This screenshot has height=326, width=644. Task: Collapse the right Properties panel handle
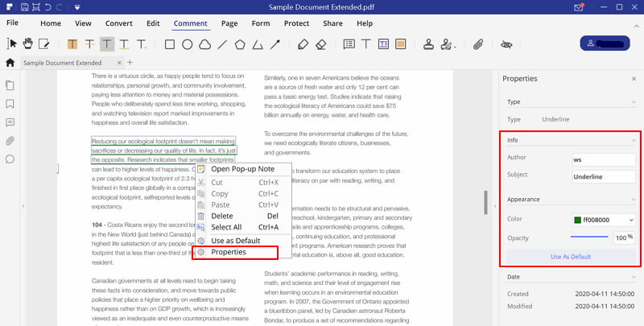tap(495, 207)
